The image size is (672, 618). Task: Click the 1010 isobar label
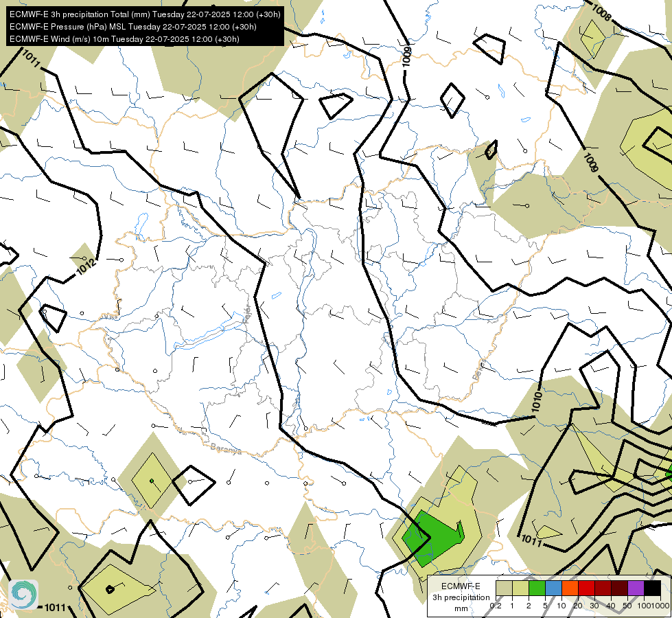pos(537,402)
